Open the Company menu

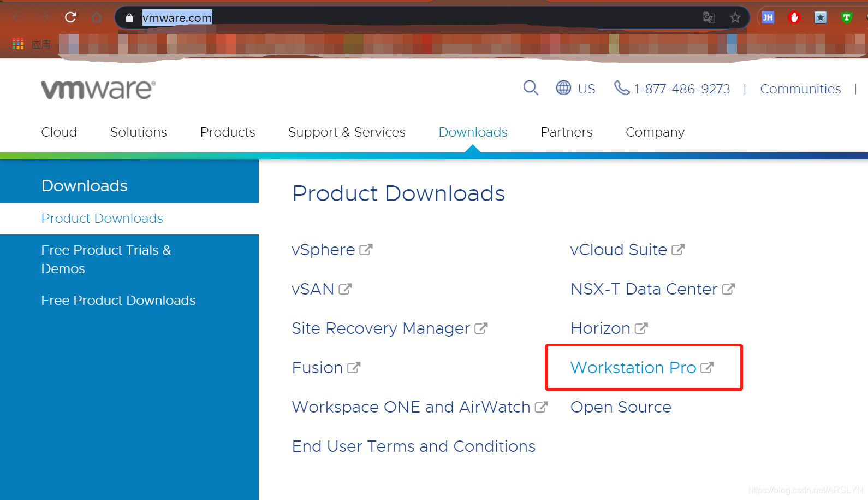655,132
